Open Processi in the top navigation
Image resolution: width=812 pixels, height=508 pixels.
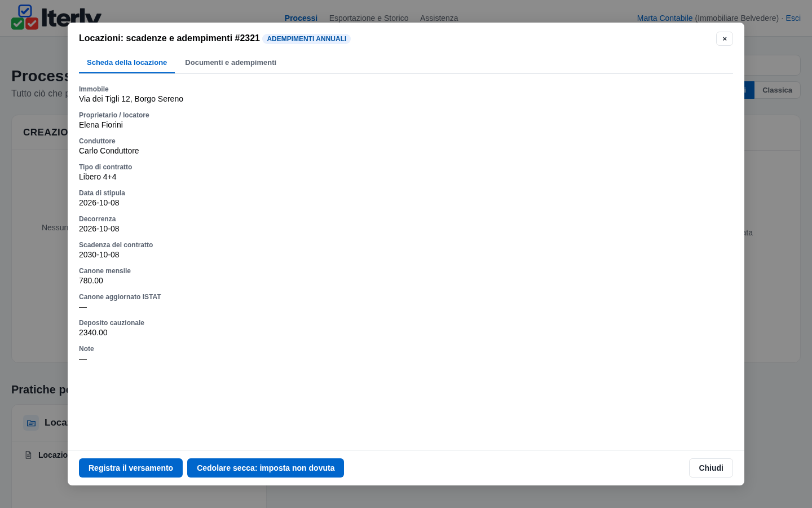[x=301, y=18]
